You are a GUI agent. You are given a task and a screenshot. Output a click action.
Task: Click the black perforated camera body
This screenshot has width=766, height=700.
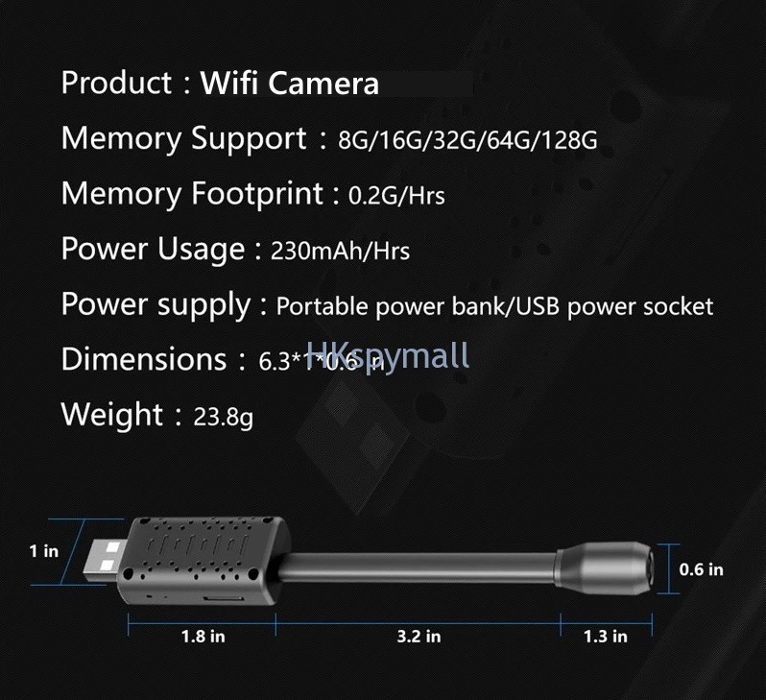[204, 560]
